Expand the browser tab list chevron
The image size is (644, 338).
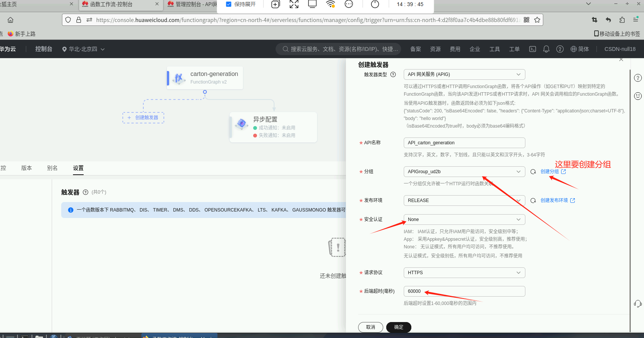[588, 4]
